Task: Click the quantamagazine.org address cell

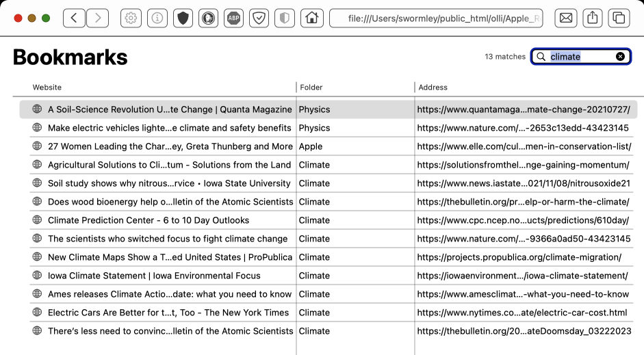Action: (524, 109)
